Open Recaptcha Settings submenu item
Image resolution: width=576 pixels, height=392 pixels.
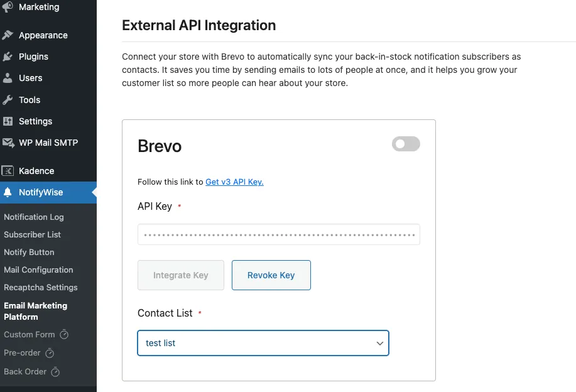(41, 287)
